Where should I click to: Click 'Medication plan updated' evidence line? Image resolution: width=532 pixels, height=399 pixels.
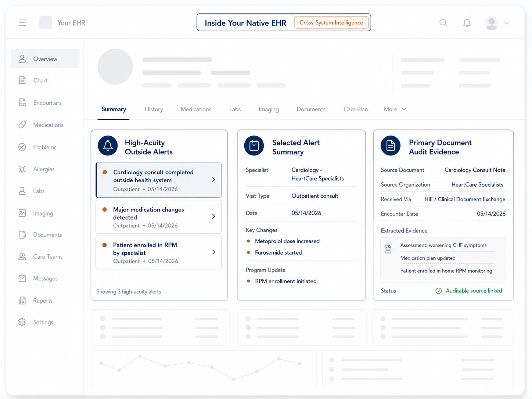pos(428,258)
